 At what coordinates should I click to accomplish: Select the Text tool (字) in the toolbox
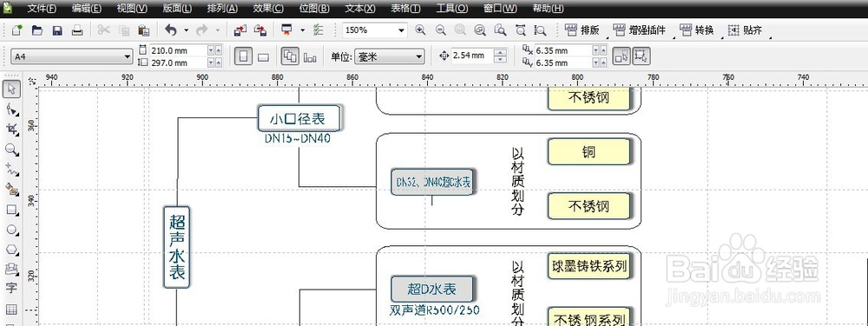(x=11, y=289)
